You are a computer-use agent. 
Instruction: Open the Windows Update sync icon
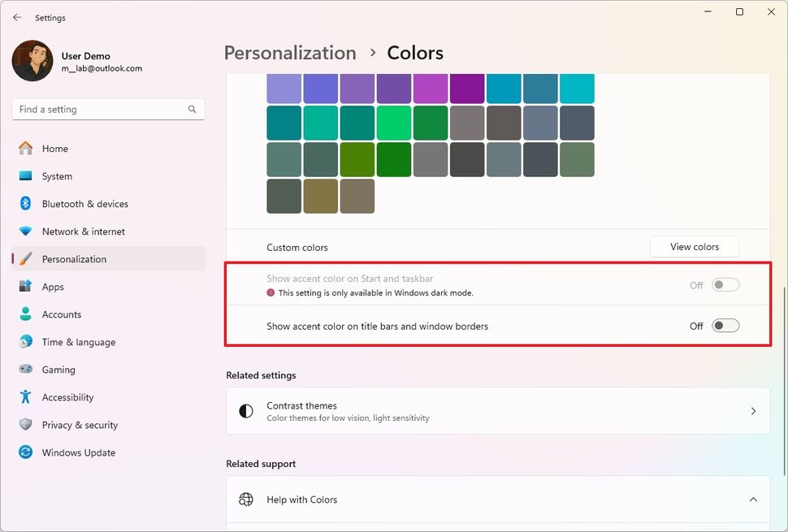(26, 452)
